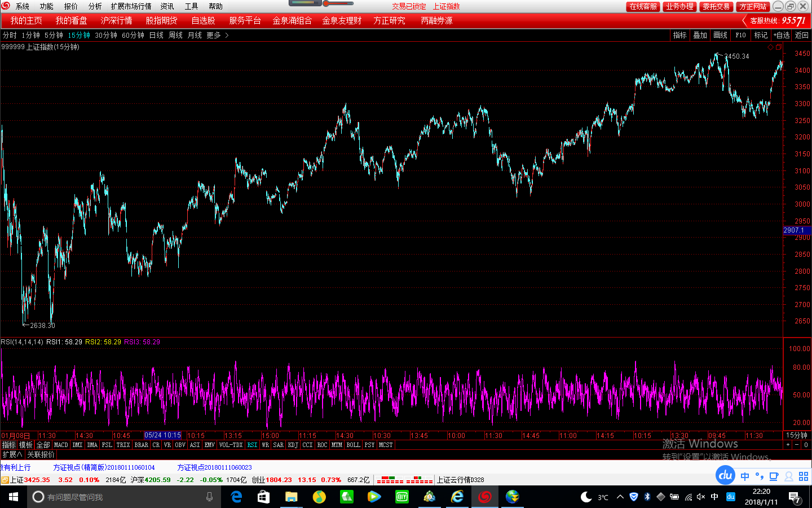Open the Microsoft Store taskbar icon
Viewport: 812px width, 508px height.
click(x=264, y=497)
